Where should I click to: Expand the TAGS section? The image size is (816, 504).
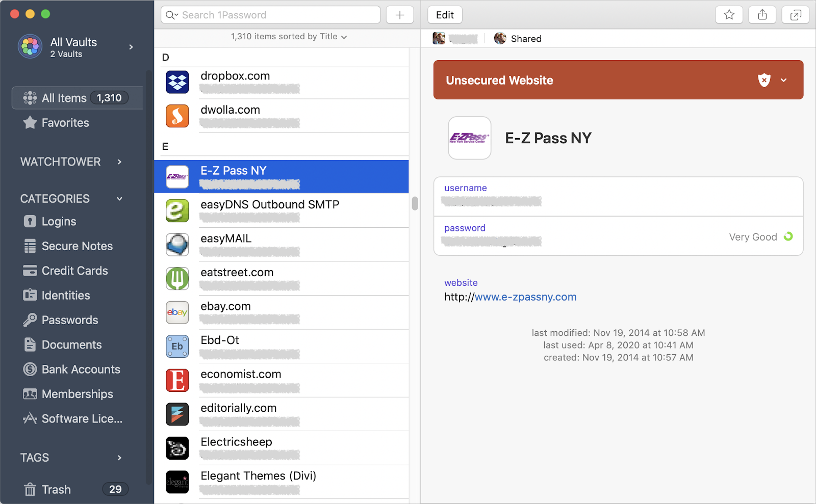[119, 458]
